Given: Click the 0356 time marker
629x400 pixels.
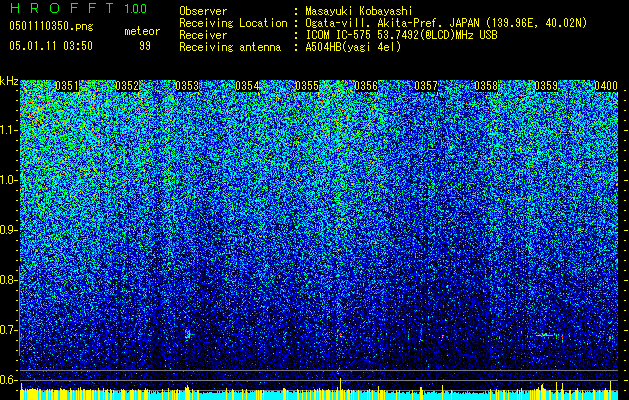Looking at the screenshot, I should [x=366, y=86].
